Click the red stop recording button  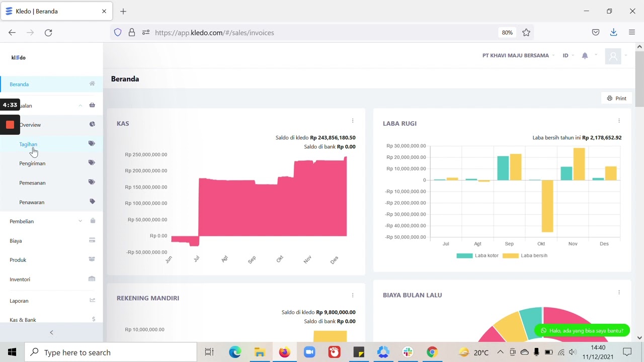(10, 125)
